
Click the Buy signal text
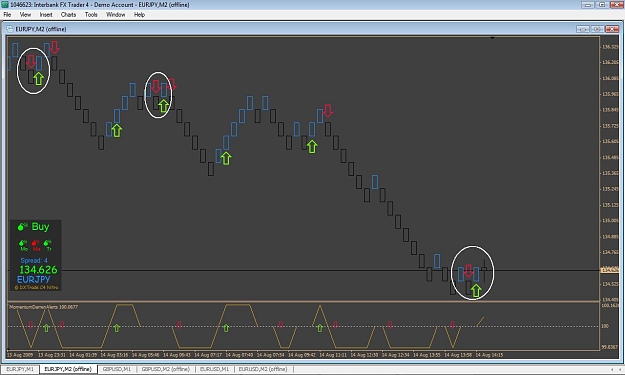coord(40,227)
